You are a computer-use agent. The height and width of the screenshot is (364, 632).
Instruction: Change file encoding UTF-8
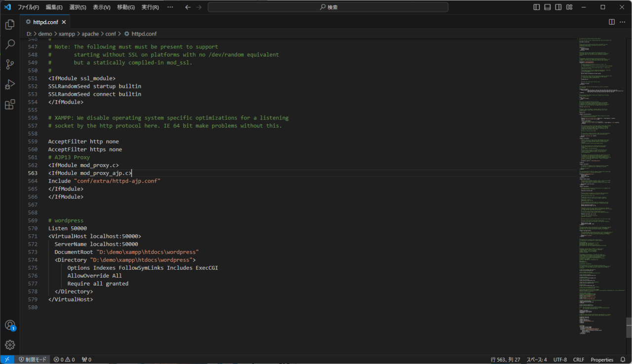pyautogui.click(x=560, y=360)
